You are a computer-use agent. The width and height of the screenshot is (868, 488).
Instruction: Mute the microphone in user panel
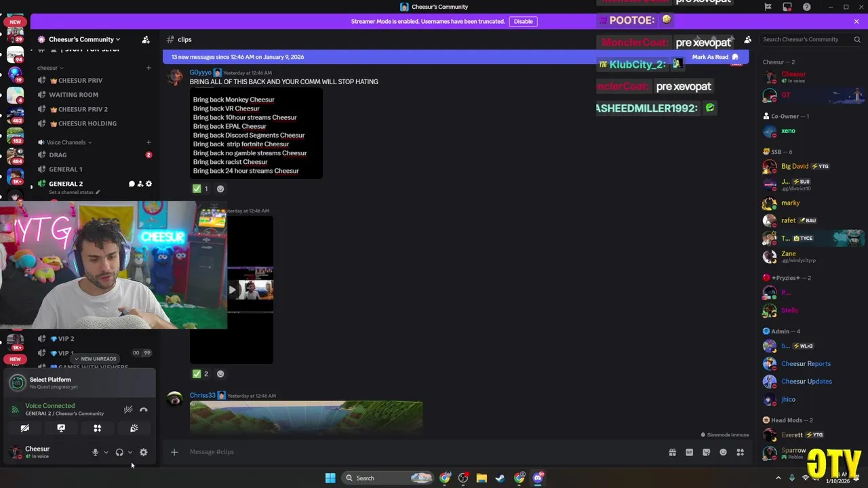click(95, 452)
